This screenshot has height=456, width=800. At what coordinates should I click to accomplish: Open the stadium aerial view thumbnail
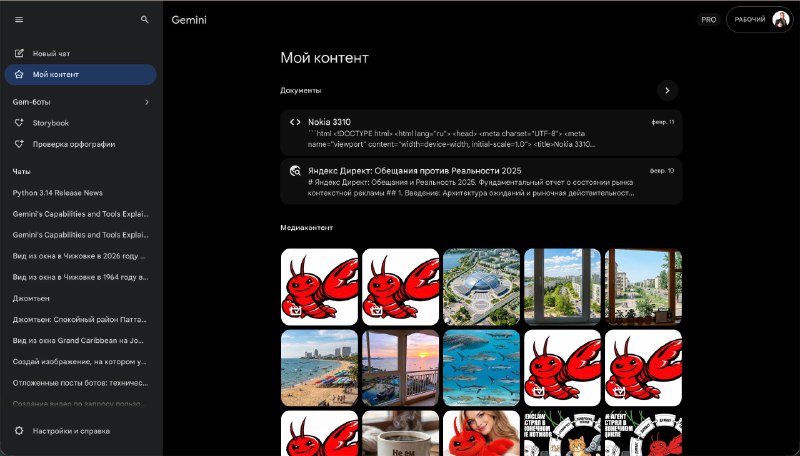click(x=481, y=287)
